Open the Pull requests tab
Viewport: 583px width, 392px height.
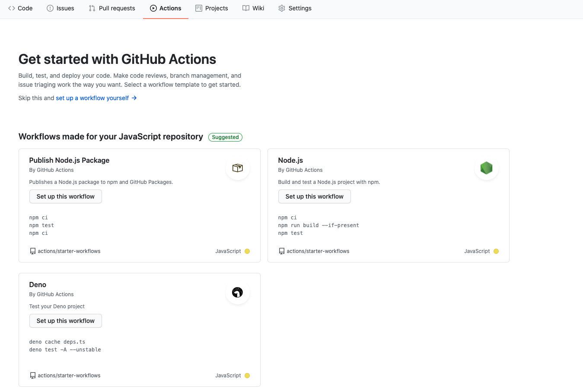tap(112, 8)
